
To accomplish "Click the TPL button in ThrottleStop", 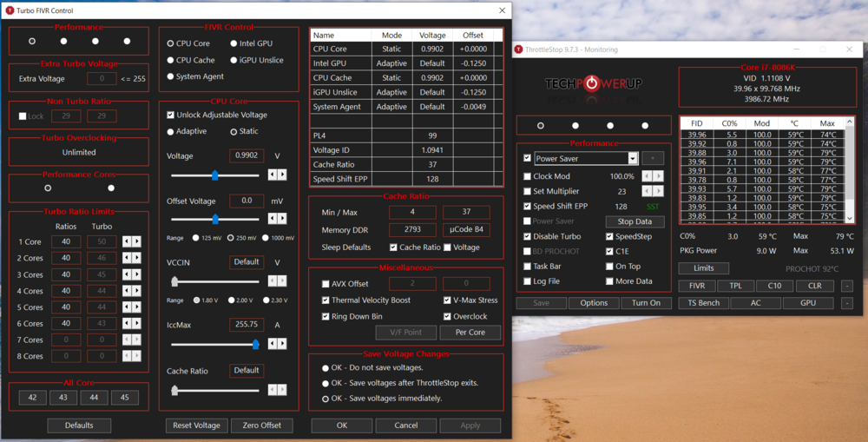I will pos(736,286).
